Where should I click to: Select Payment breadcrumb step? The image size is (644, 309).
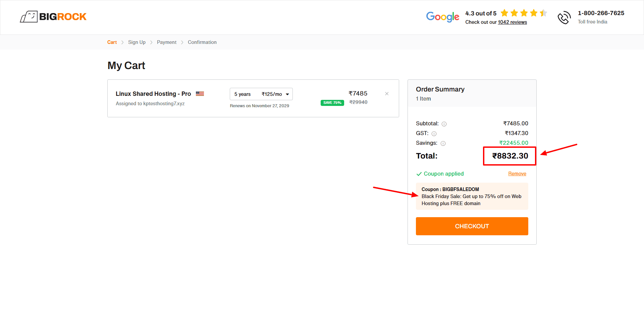[x=167, y=42]
